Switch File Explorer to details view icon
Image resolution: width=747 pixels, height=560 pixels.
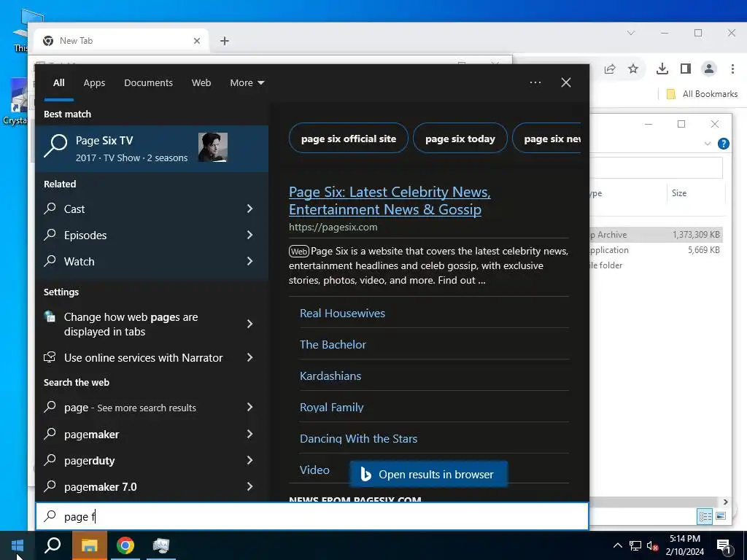pos(705,516)
